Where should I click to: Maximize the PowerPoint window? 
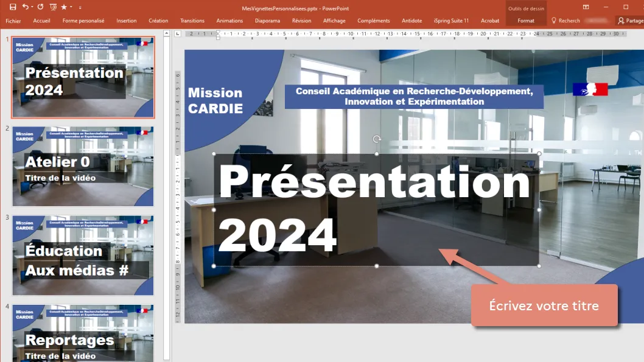(x=626, y=7)
